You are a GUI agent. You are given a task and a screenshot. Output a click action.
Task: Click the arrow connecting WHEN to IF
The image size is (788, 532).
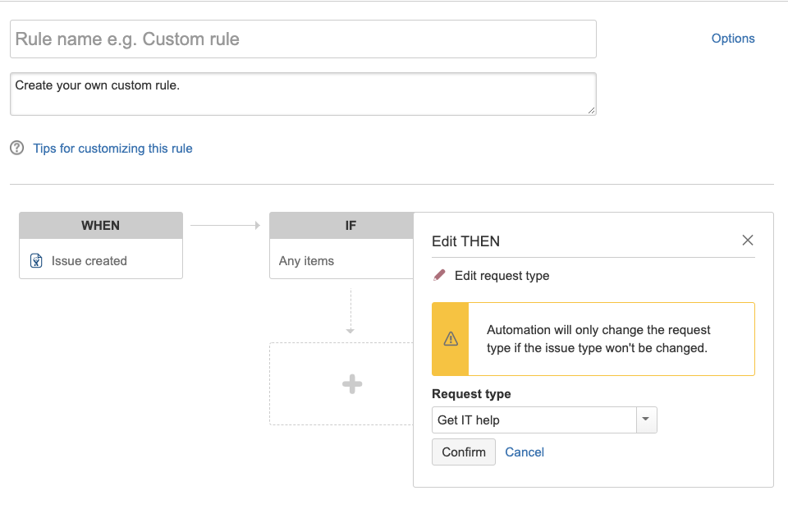226,225
